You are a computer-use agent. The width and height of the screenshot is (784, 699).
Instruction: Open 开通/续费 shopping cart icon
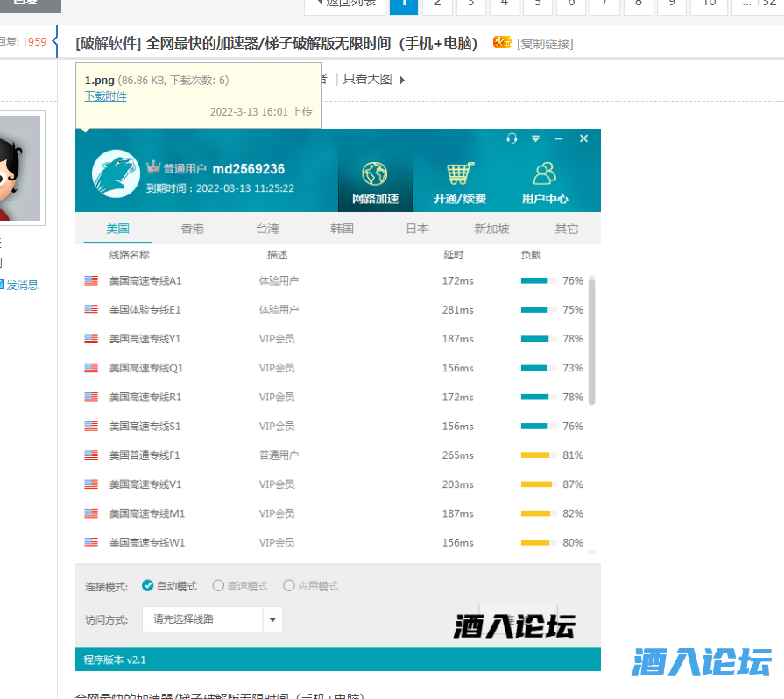(460, 173)
